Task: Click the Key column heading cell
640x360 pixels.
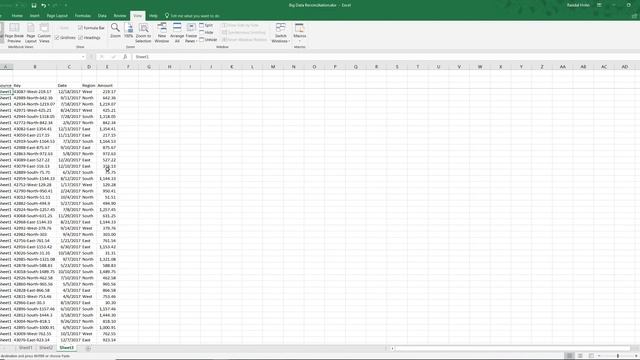Action: click(x=35, y=86)
